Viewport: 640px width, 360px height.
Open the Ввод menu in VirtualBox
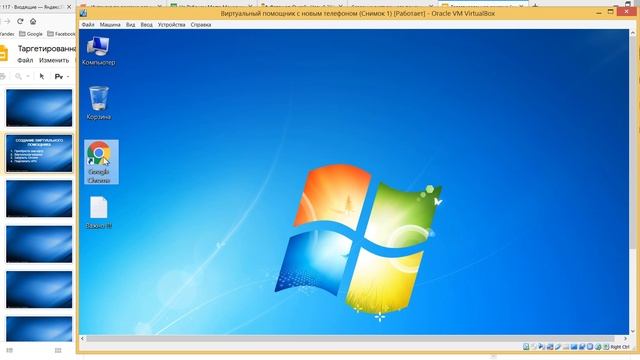point(147,24)
